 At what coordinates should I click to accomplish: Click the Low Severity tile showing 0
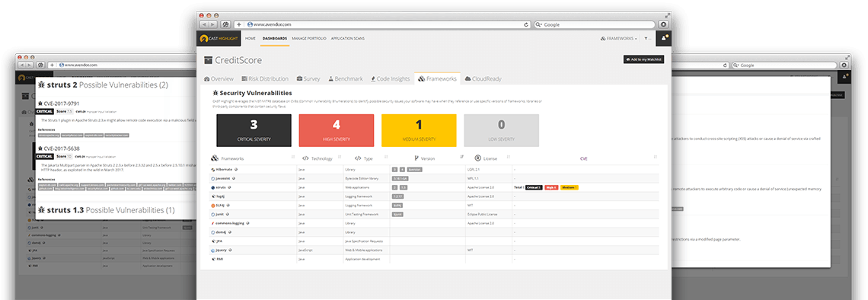click(x=501, y=131)
